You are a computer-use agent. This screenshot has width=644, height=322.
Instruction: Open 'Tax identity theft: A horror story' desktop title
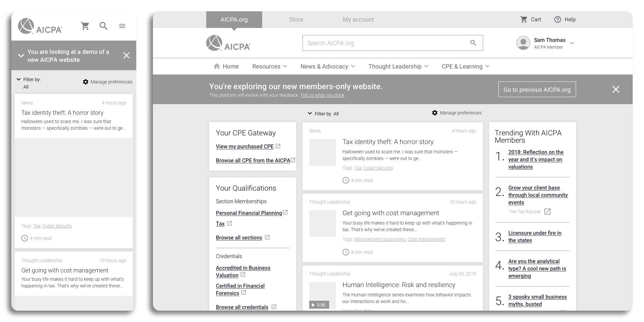point(388,142)
